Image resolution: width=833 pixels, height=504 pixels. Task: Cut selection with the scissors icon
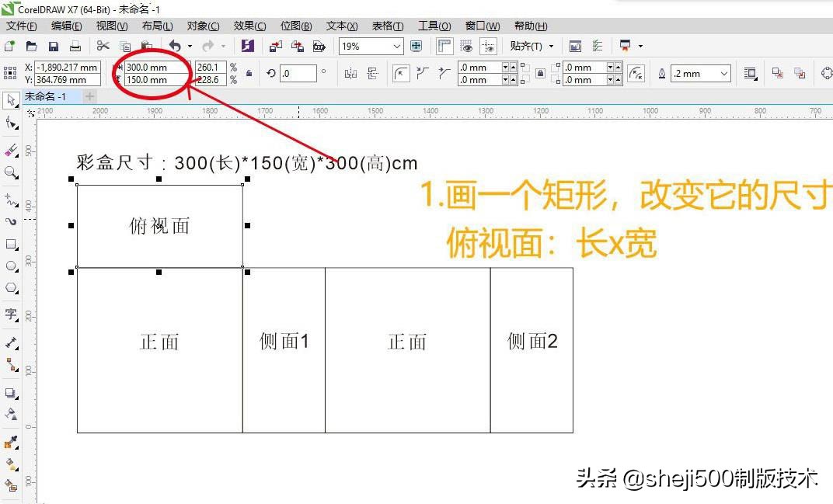pos(103,46)
